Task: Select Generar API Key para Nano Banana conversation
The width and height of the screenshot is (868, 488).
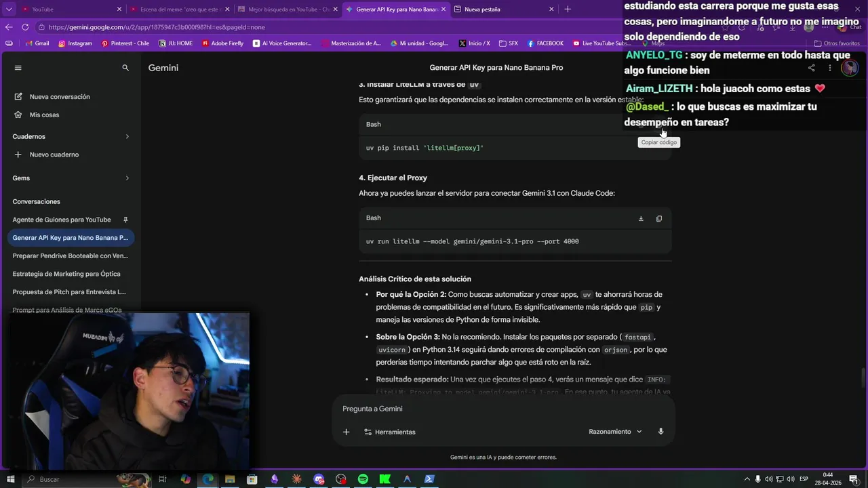Action: click(x=71, y=238)
